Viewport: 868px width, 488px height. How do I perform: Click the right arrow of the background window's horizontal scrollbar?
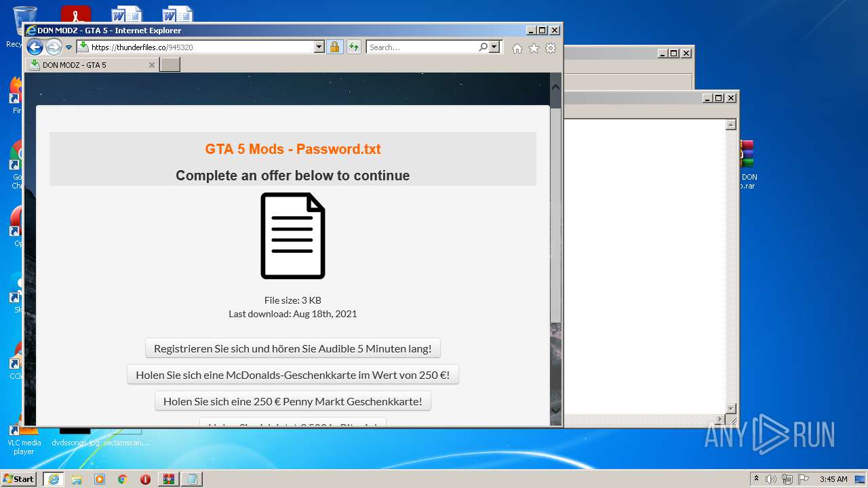pos(719,420)
